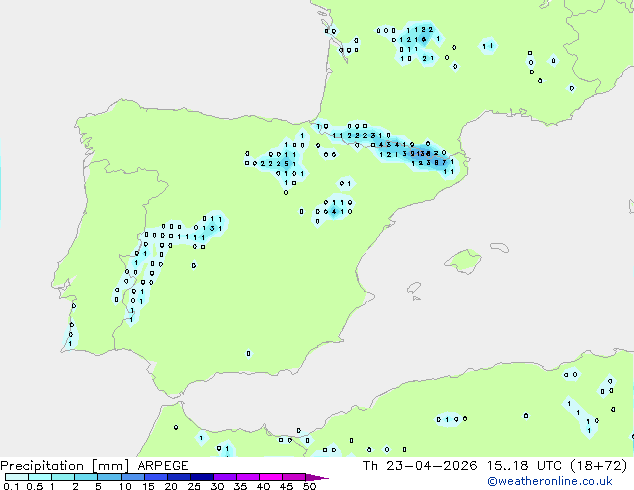
Task: Click the 0.5–1 mm legend color swatch
Action: [x=40, y=477]
